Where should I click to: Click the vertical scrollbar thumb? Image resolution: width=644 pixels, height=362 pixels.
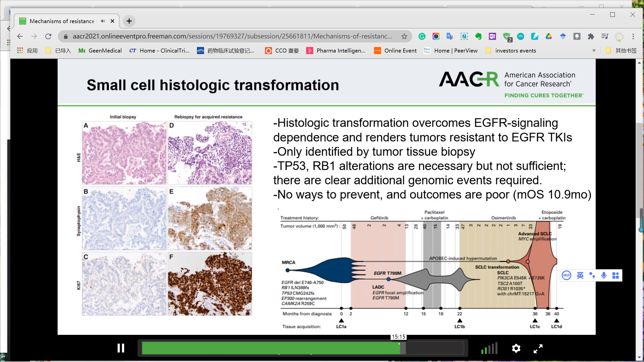coord(639,170)
